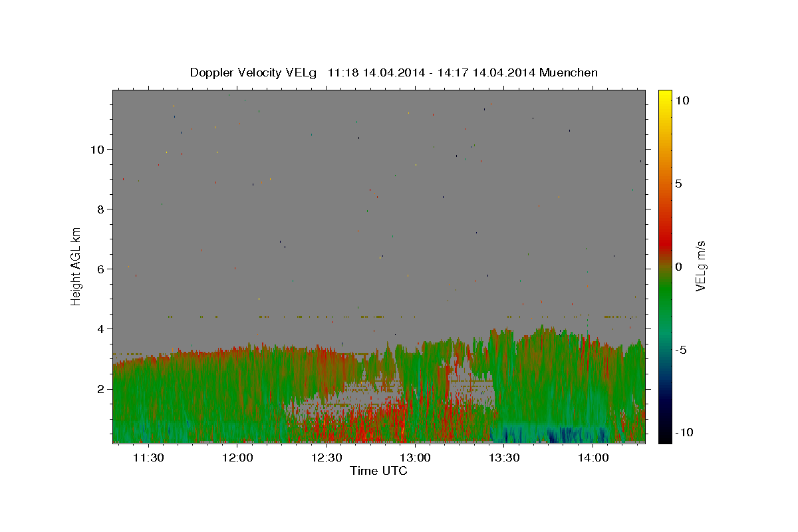Click the 'Height AGL km' axis title

76,265
